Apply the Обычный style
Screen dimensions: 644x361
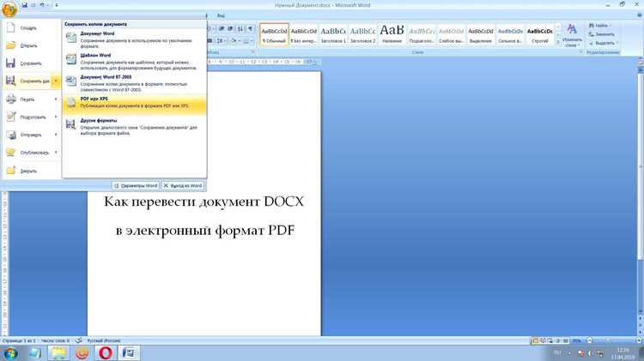click(275, 34)
